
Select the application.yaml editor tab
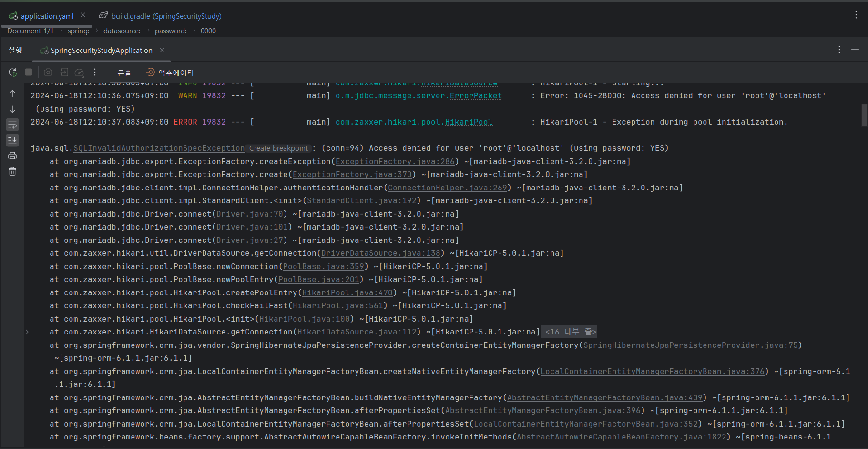pyautogui.click(x=47, y=16)
